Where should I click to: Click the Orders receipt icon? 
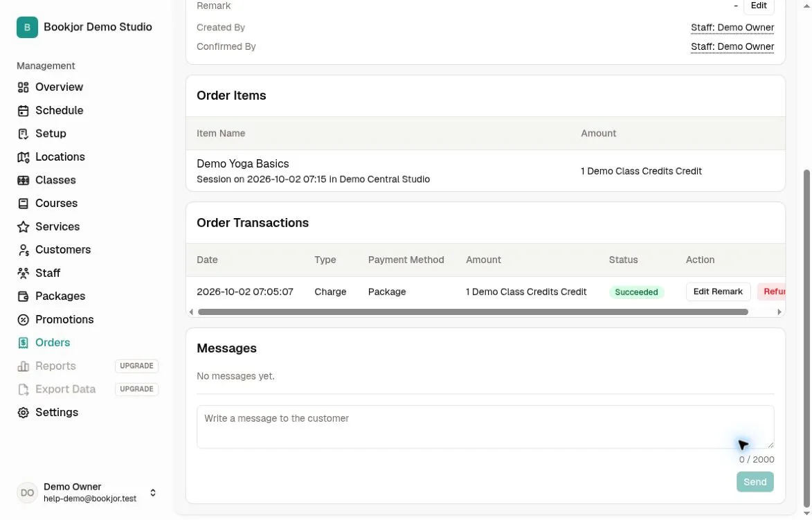[24, 343]
